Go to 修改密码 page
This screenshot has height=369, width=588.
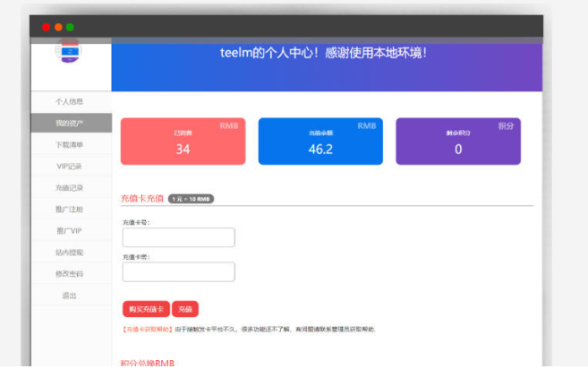click(70, 273)
